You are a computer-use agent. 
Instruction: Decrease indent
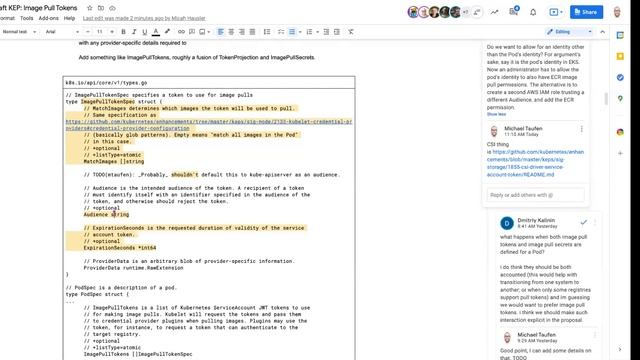pos(326,32)
